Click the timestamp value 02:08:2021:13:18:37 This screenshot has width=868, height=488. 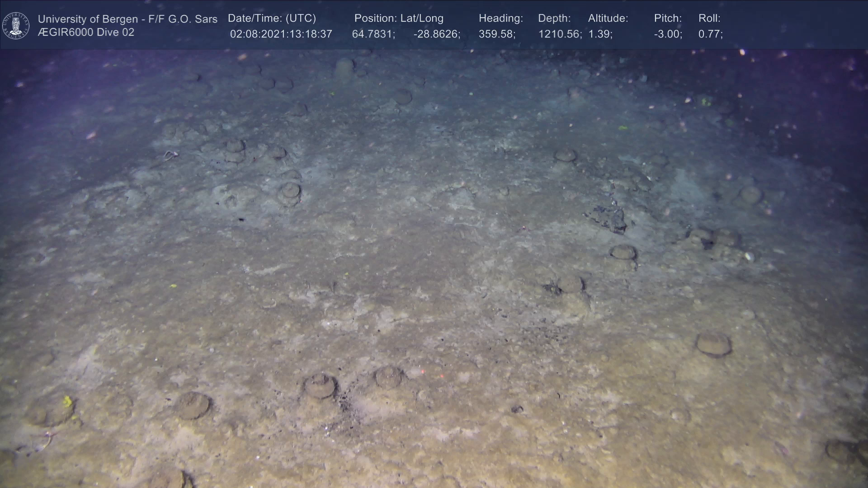click(x=281, y=34)
